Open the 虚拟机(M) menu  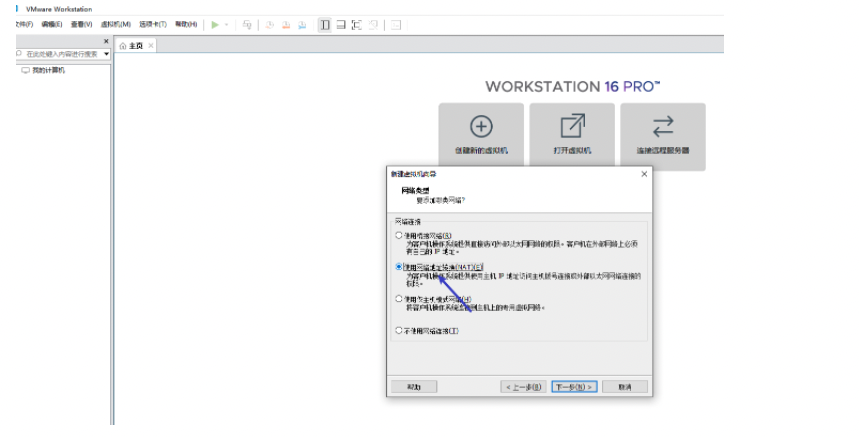[115, 24]
